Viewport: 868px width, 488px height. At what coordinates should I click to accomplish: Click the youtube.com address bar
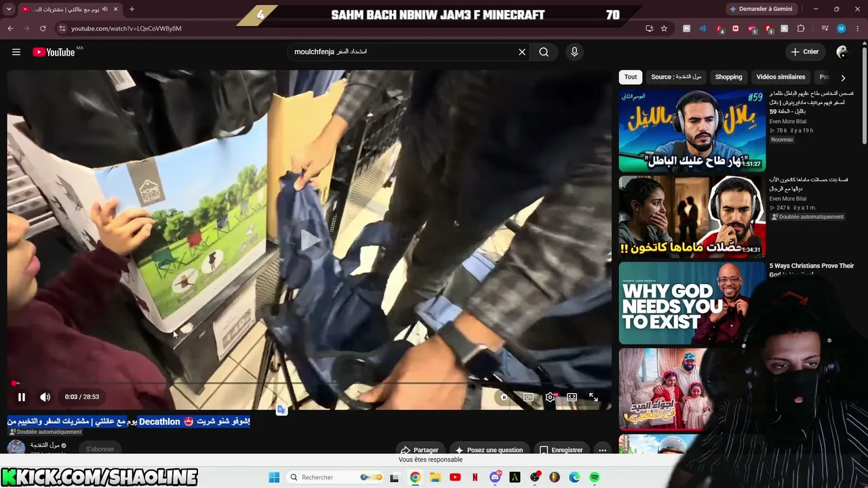pyautogui.click(x=353, y=28)
